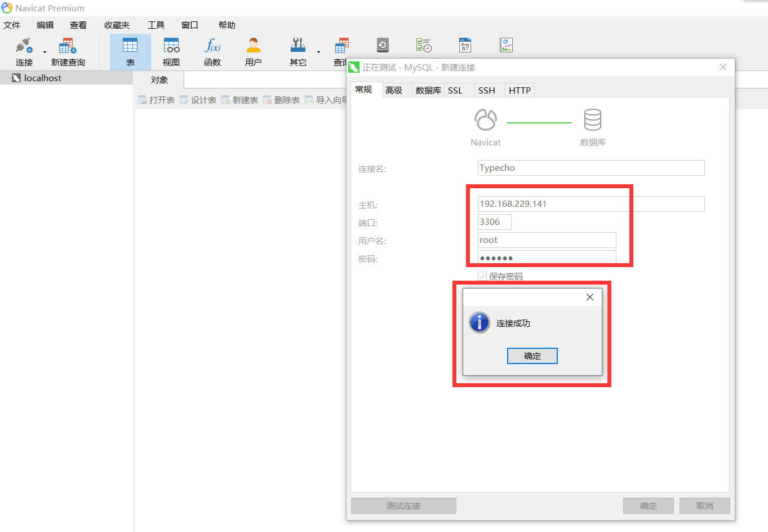Click the 端口 field showing 3306
This screenshot has width=768, height=532.
pyautogui.click(x=495, y=222)
